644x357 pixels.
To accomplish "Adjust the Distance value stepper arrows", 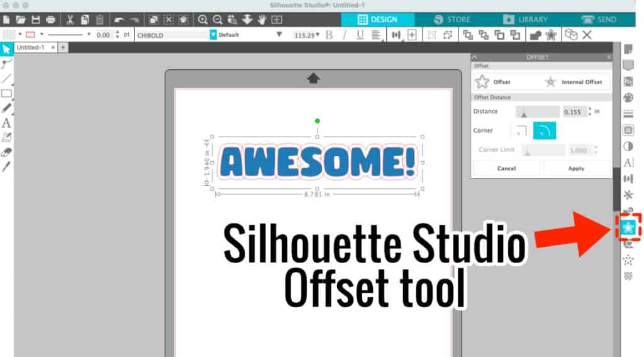I will [590, 111].
